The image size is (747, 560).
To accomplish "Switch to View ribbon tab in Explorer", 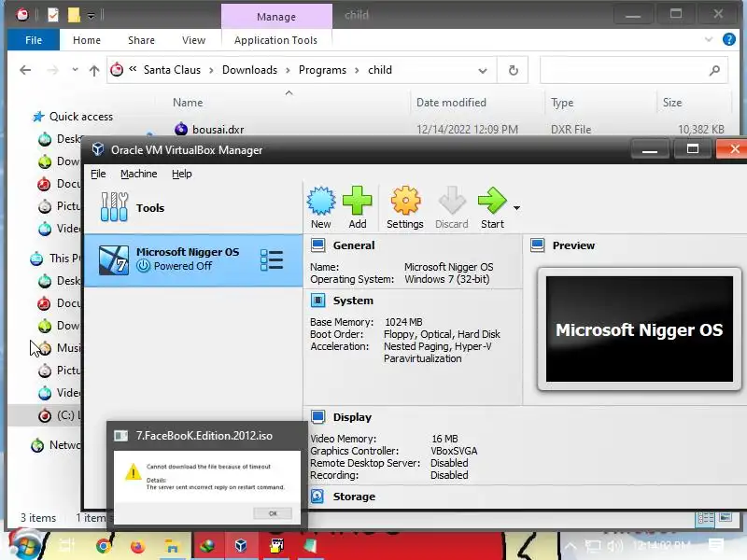I will (193, 40).
